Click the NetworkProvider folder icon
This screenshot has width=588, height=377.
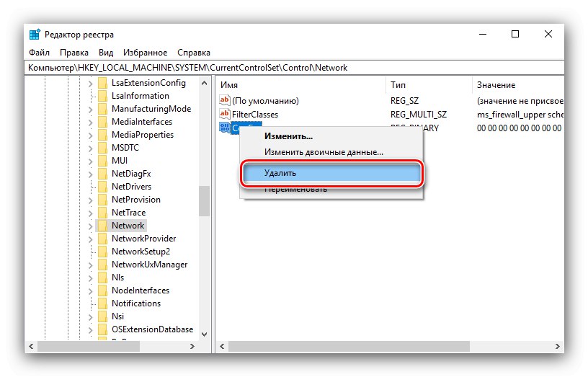click(102, 239)
